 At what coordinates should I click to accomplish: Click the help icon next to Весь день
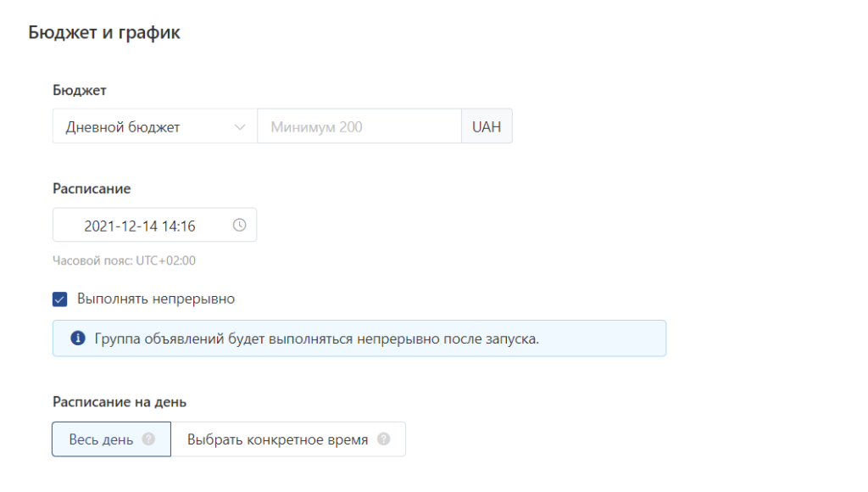(x=148, y=439)
